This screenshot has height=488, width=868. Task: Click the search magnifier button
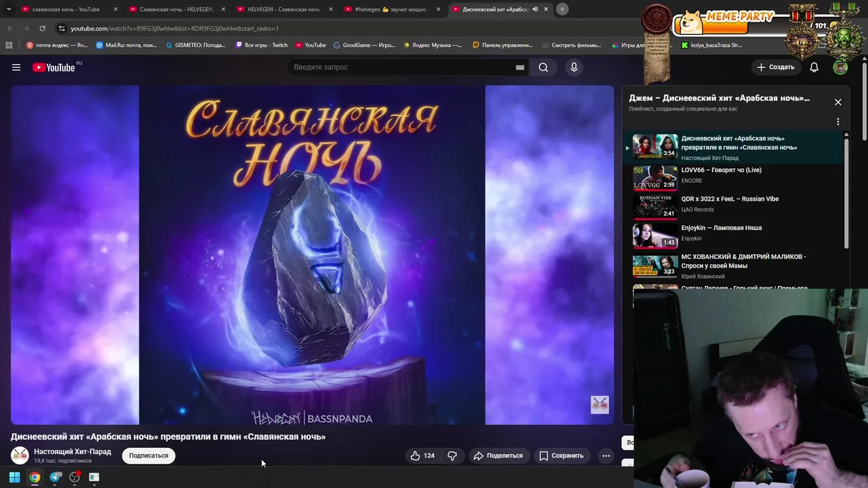[x=543, y=67]
